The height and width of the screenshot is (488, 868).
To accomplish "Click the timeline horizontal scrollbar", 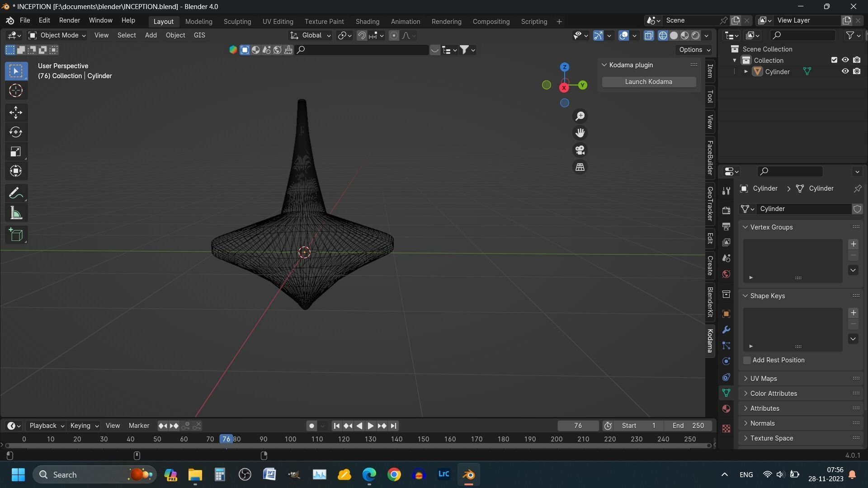I will pyautogui.click(x=357, y=446).
